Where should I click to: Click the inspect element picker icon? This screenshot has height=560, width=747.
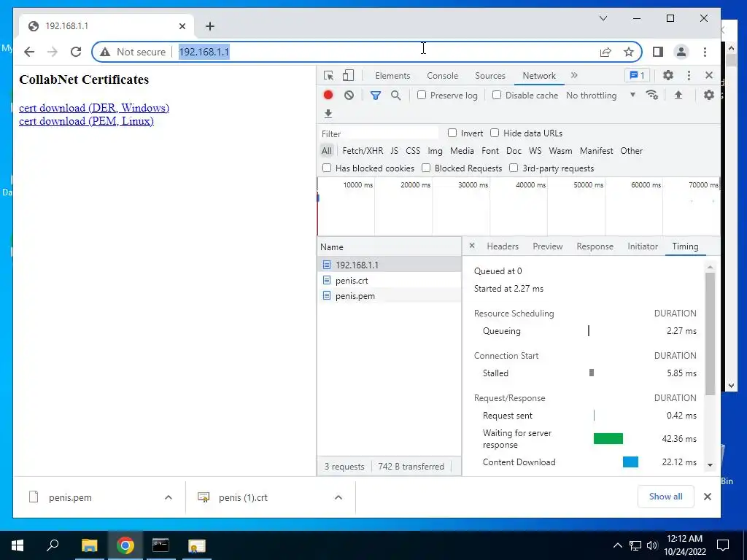coord(328,76)
